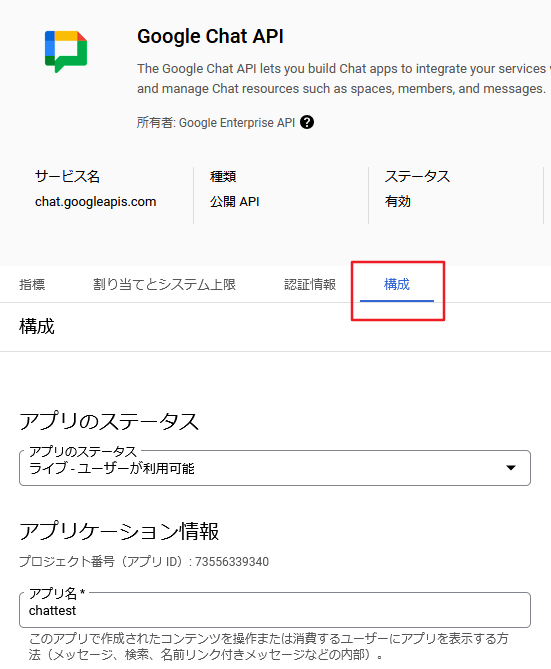Click the アプリ名 field containing chattest
This screenshot has width=551, height=669.
coord(275,610)
